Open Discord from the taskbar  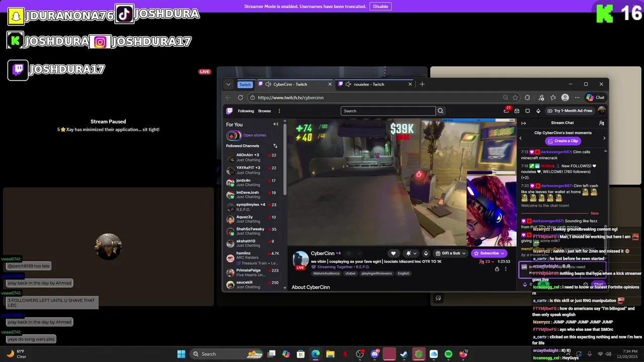[375, 354]
